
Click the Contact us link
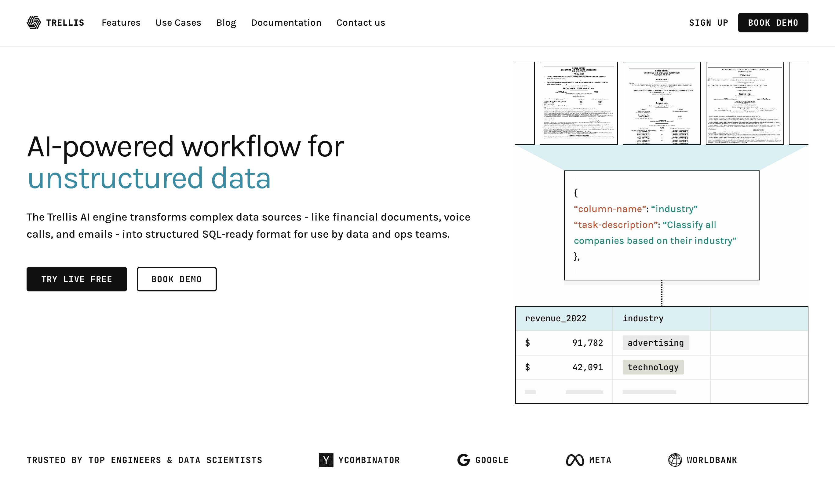click(361, 23)
